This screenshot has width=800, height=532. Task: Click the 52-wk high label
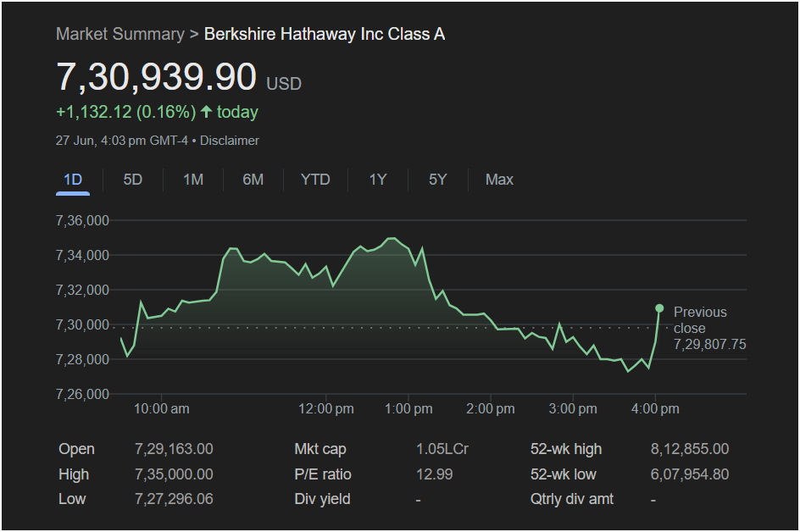566,449
